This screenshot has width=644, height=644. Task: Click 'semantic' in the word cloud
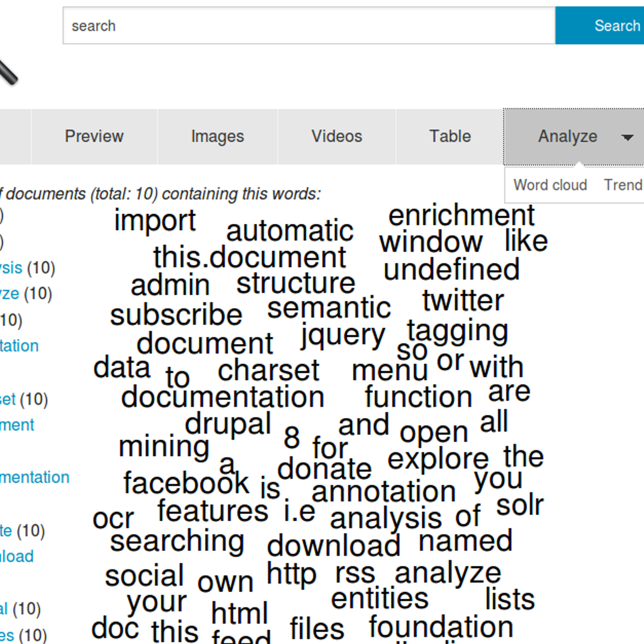[330, 308]
